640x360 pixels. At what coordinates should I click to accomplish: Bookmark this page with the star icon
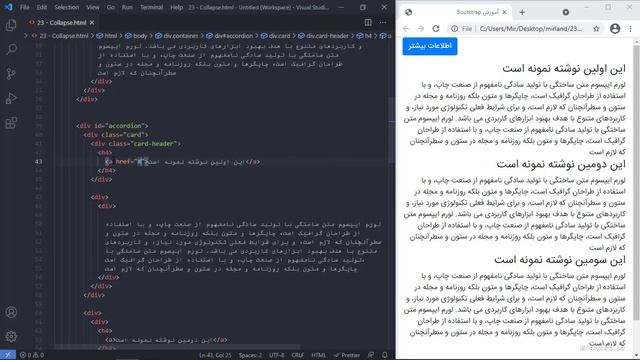point(596,29)
